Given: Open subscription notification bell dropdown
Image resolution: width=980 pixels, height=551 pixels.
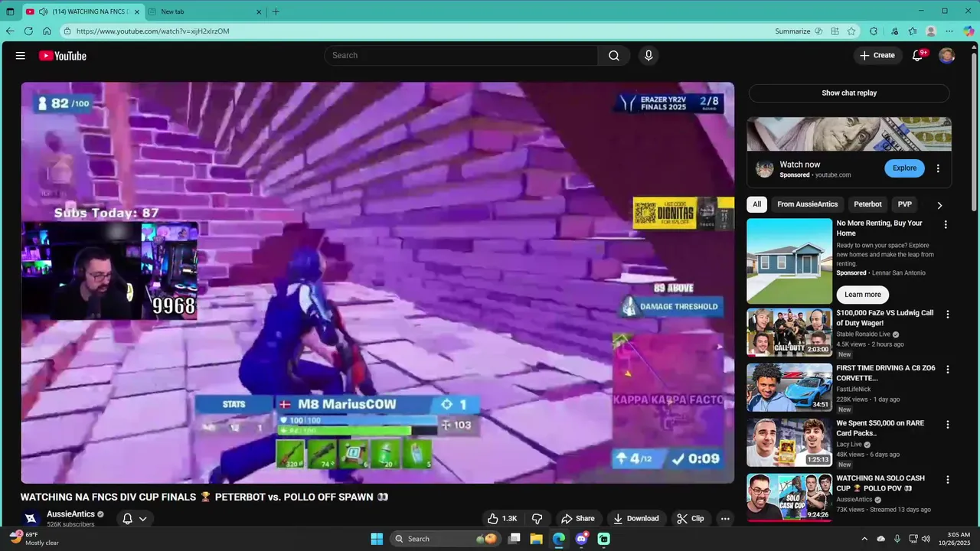Looking at the screenshot, I should pyautogui.click(x=134, y=519).
